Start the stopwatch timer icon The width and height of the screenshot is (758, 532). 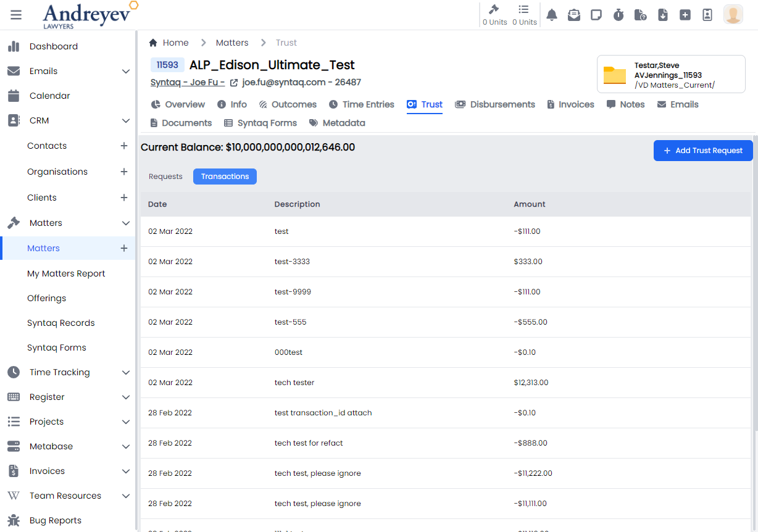[618, 15]
